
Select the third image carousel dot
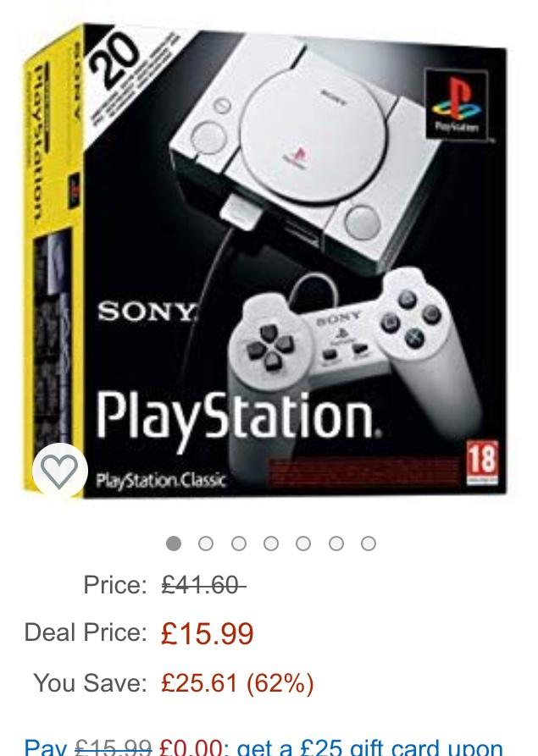(x=238, y=544)
